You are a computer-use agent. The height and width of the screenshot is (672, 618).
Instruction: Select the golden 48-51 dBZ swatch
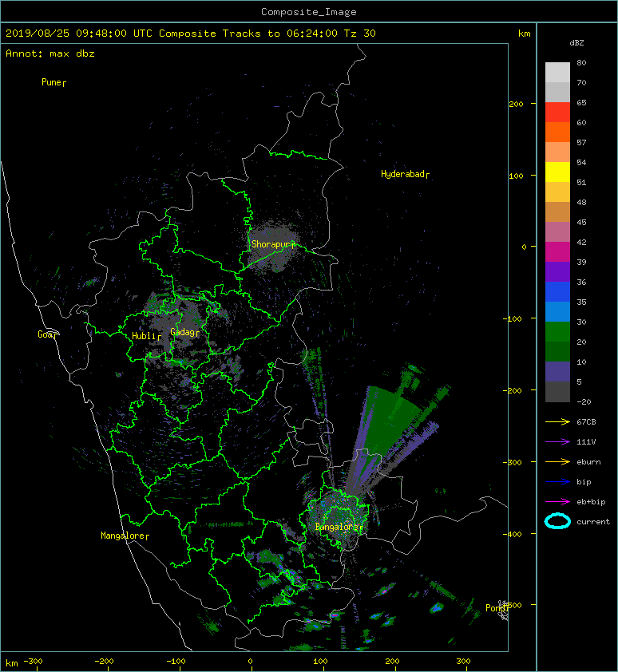coord(557,192)
